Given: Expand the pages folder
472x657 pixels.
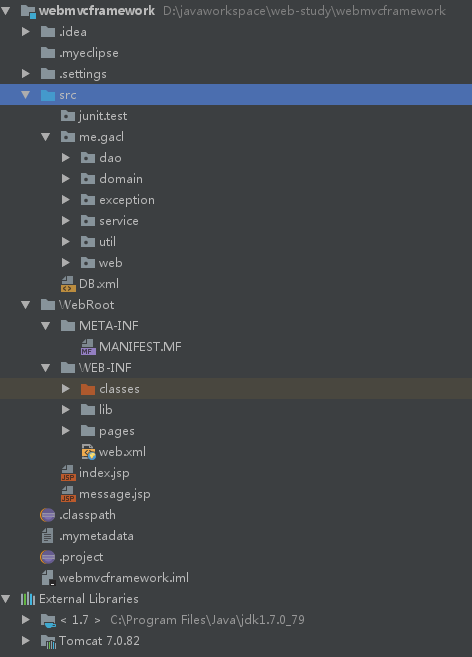Looking at the screenshot, I should click(66, 430).
